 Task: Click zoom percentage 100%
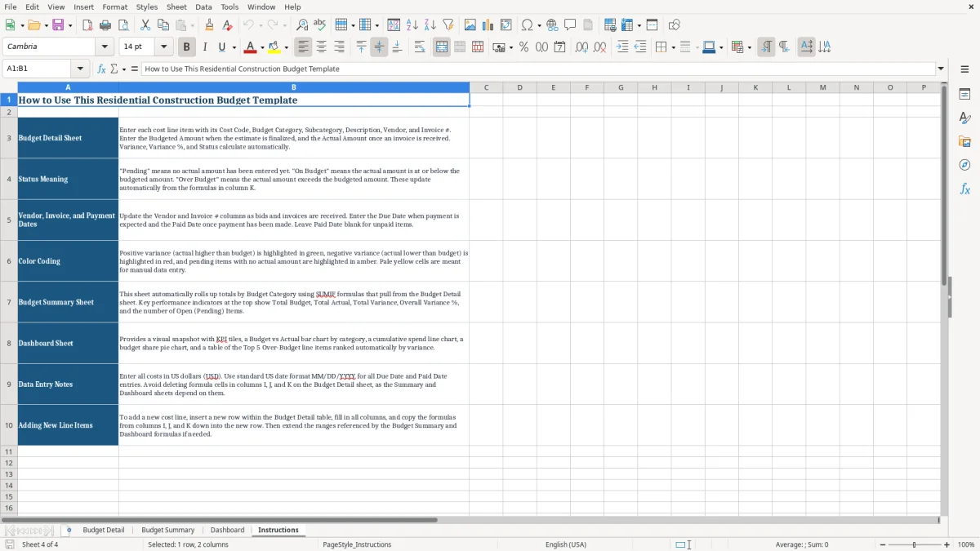tap(966, 544)
